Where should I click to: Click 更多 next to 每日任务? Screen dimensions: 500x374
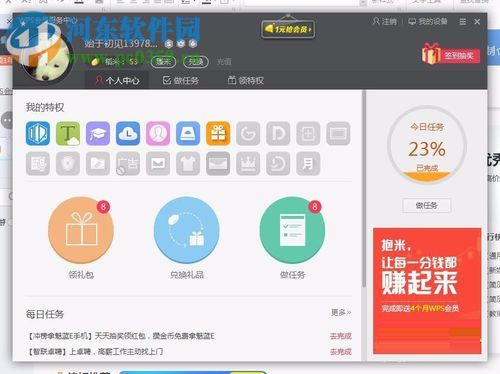(341, 312)
